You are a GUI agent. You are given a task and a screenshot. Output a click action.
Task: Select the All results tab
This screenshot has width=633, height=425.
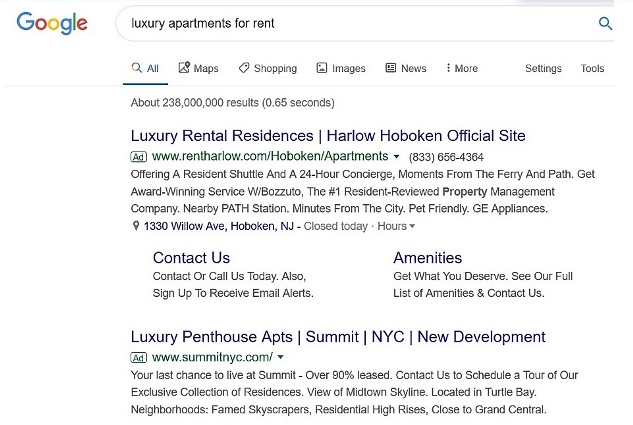145,68
